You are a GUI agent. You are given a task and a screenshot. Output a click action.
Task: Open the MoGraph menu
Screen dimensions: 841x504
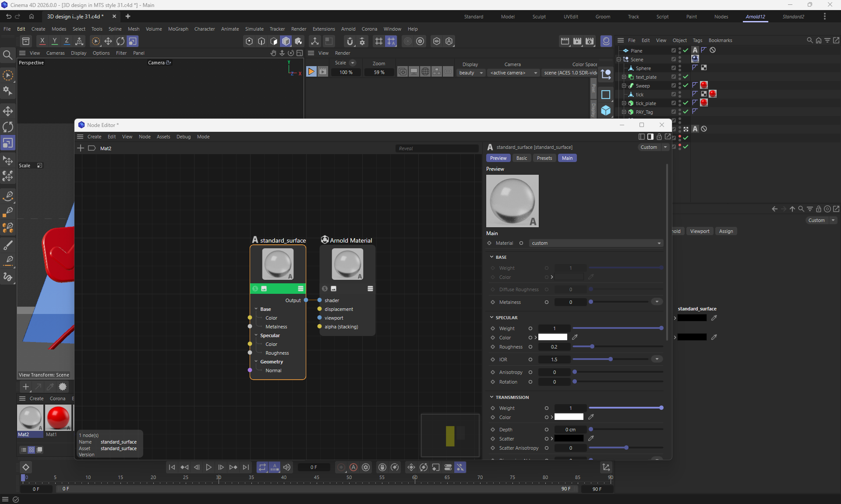coord(178,29)
